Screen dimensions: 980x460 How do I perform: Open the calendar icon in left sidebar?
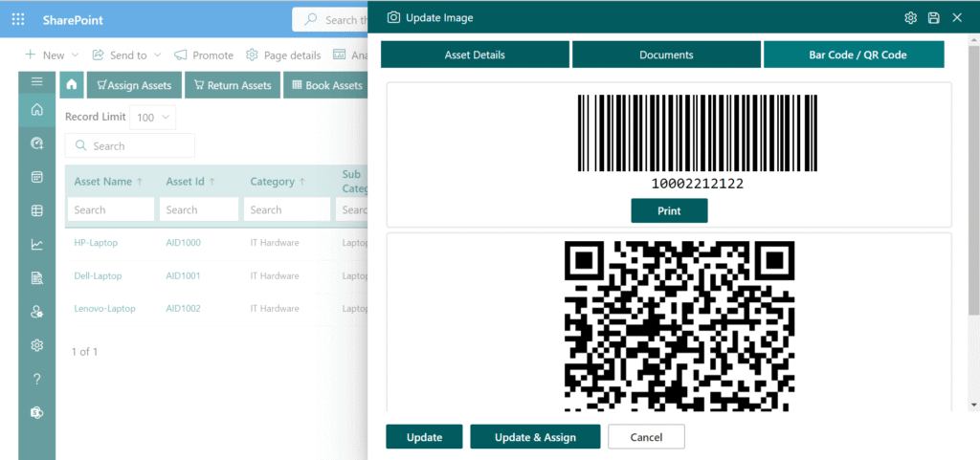37,177
